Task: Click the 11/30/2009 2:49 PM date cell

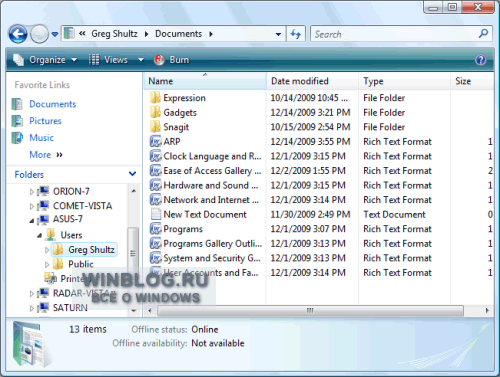Action: (310, 214)
